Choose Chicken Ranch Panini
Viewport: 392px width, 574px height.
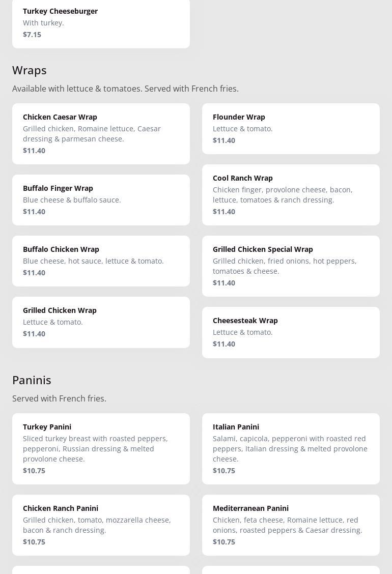pos(101,525)
